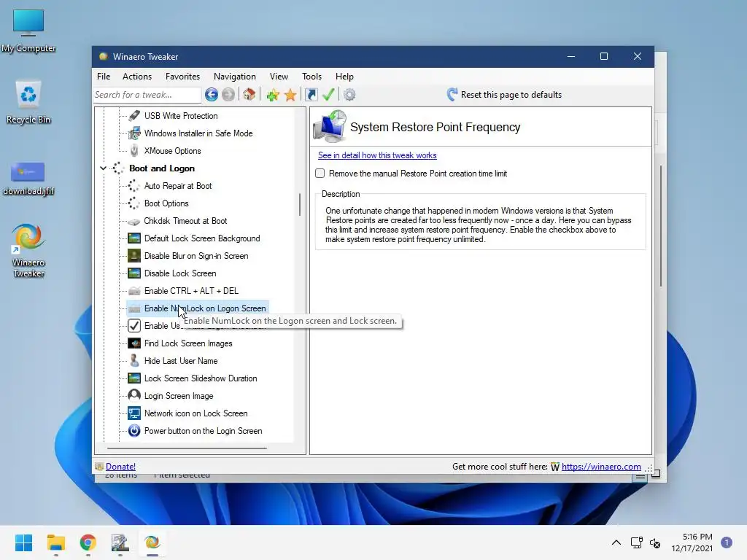Image resolution: width=747 pixels, height=560 pixels.
Task: Click the USB Write Protection icon
Action: pos(134,116)
